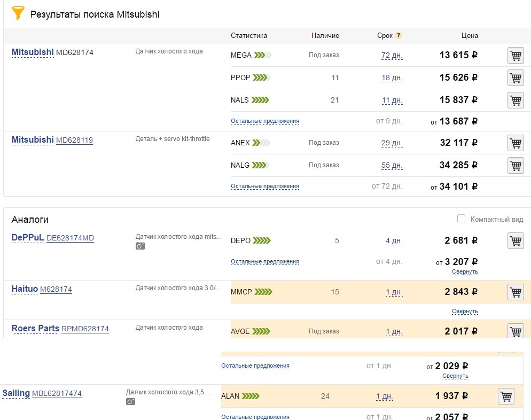
Task: Open photo icon for DePPuL part
Action: tap(140, 246)
